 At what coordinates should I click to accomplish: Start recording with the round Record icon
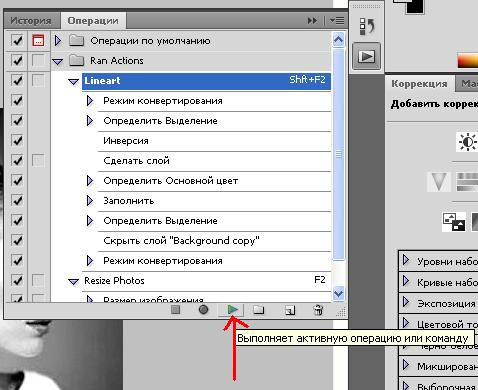click(203, 310)
